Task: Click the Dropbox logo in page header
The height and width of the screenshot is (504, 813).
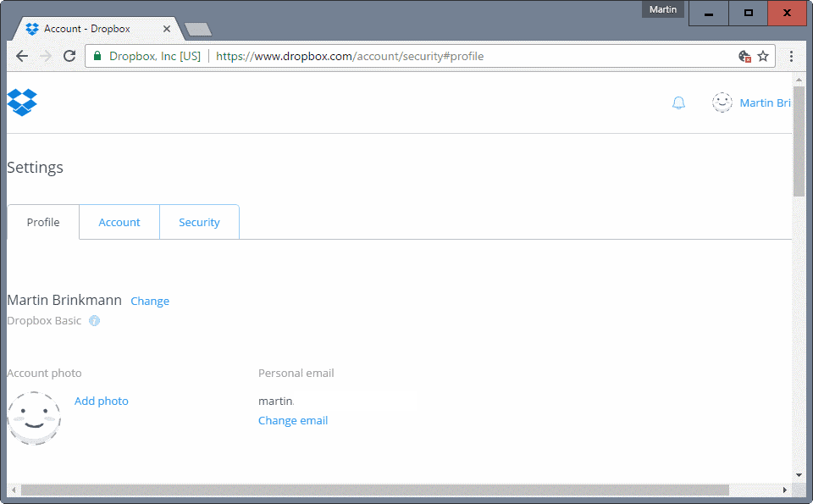Action: pos(22,102)
